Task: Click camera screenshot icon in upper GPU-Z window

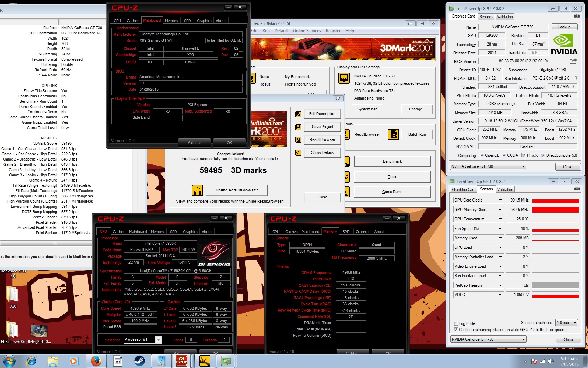Action: (x=576, y=16)
